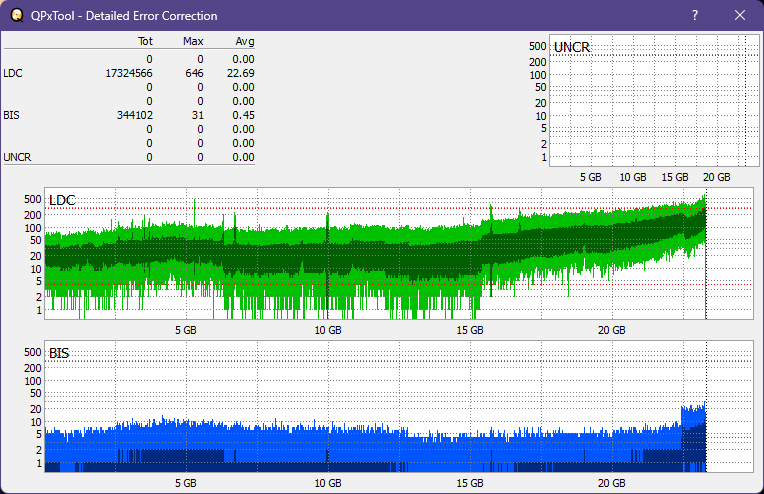This screenshot has width=764, height=494.
Task: Click LDC total value 17324566
Action: 129,73
